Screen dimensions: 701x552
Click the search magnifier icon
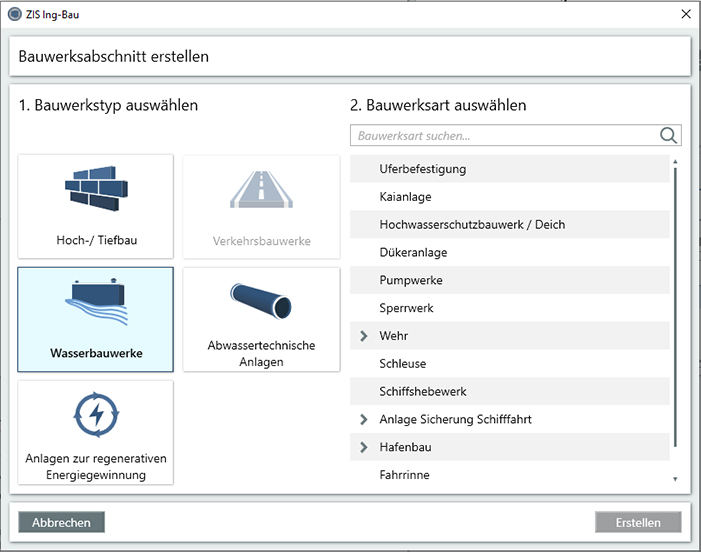tap(668, 135)
